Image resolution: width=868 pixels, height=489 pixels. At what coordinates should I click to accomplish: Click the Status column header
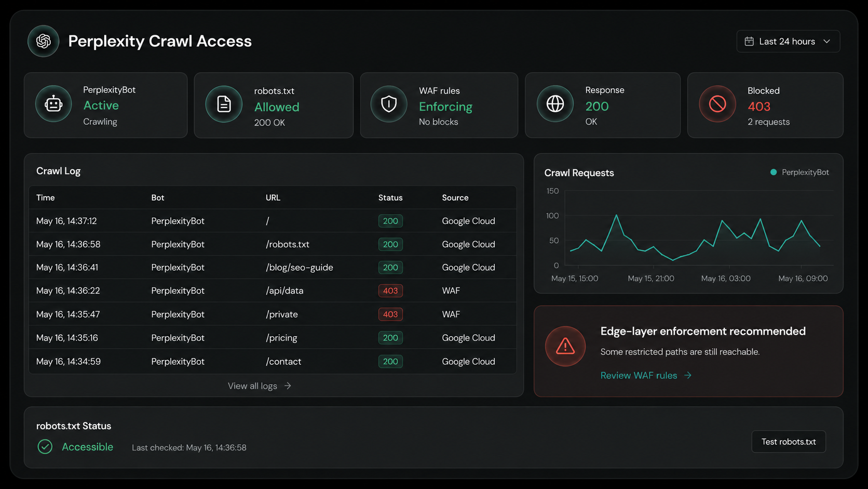[x=390, y=197]
